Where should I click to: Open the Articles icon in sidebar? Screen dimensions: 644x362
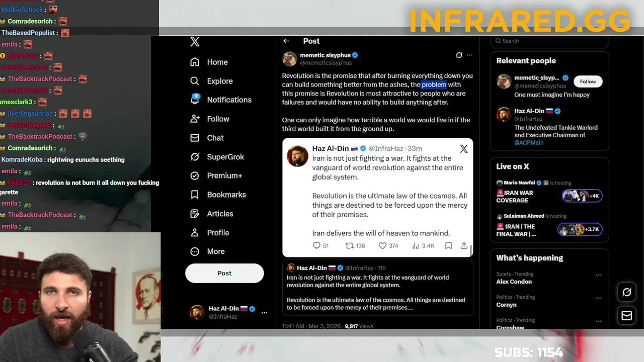pyautogui.click(x=195, y=214)
